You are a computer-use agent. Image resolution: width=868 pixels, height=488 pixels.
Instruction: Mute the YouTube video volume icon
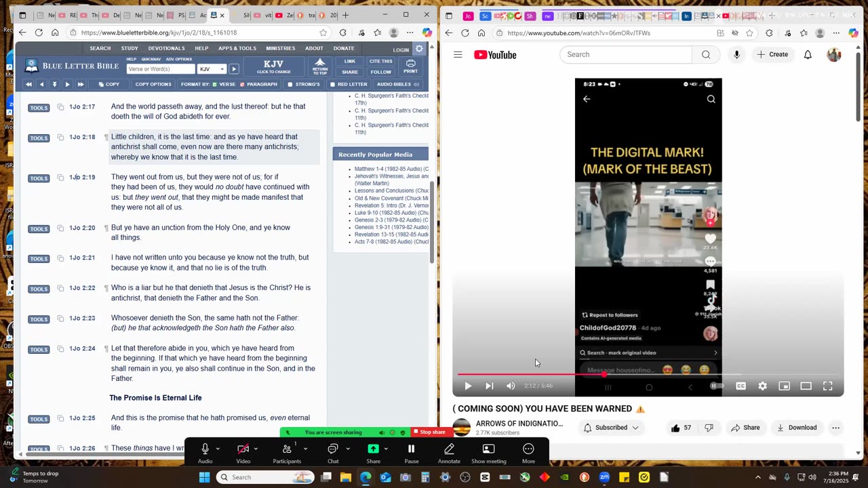(511, 386)
